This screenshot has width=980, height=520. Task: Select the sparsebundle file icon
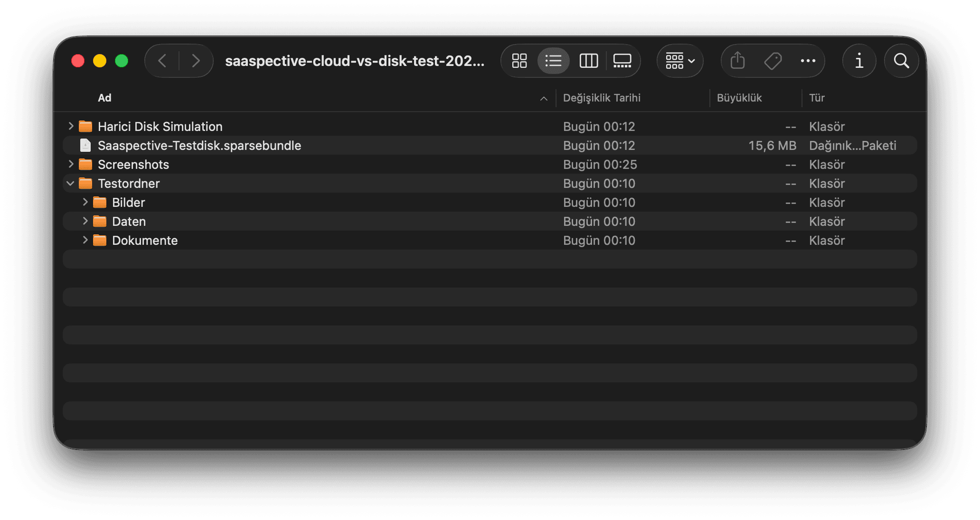(x=85, y=145)
